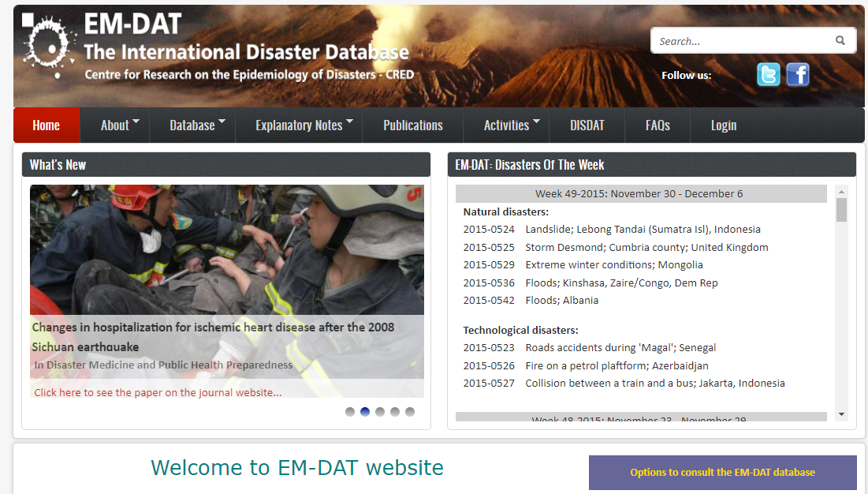The height and width of the screenshot is (494, 868).
Task: Open the Sichuan earthquake article title
Action: coord(213,337)
